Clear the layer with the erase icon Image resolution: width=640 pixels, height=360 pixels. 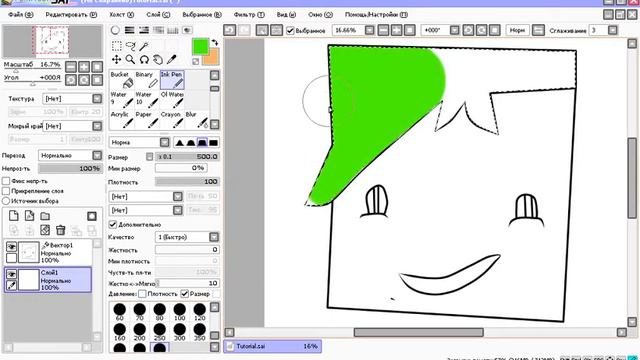point(45,230)
